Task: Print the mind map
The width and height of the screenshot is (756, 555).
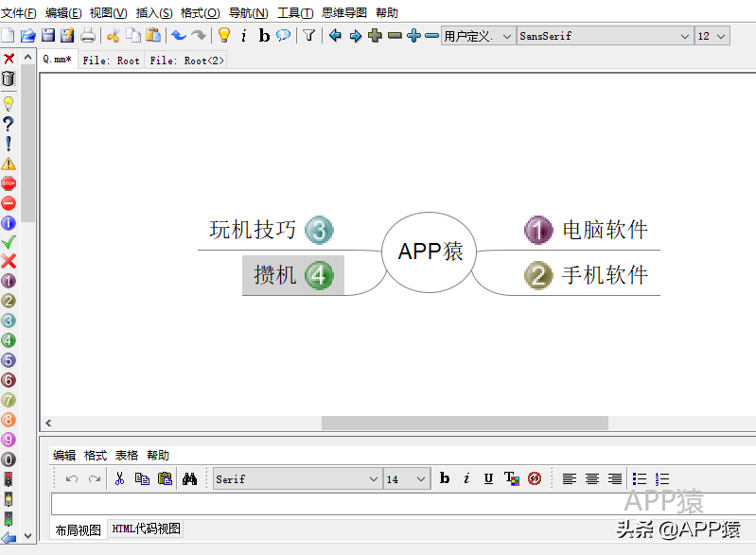Action: 88,36
